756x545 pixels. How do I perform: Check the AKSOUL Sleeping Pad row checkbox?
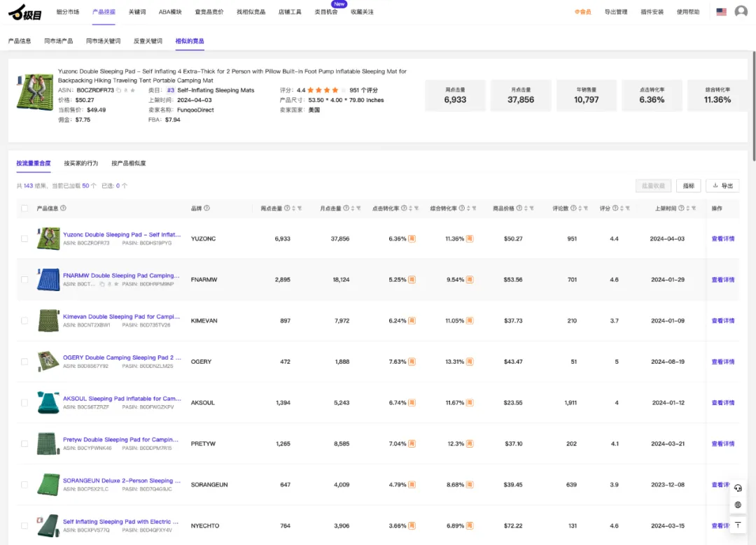[x=24, y=402]
